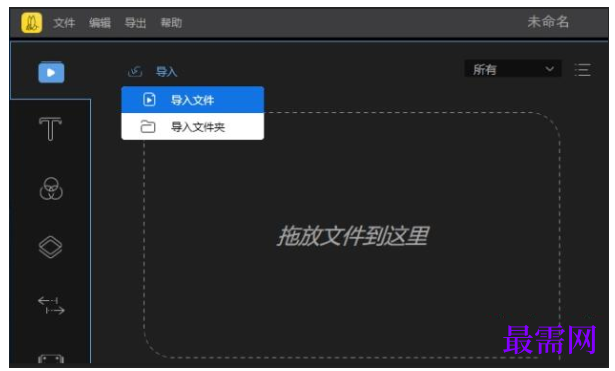Viewport: 615px width, 371px height.
Task: Open the text tool in sidebar
Action: click(x=51, y=129)
